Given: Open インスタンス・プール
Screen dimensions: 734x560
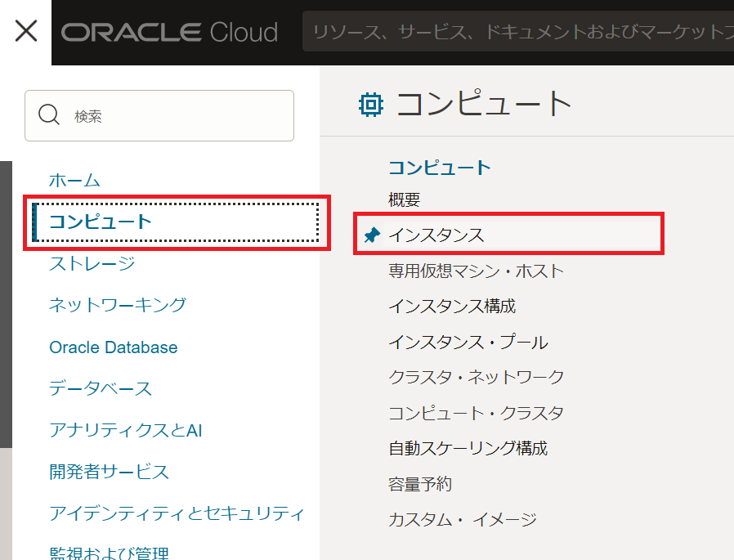Looking at the screenshot, I should (468, 342).
